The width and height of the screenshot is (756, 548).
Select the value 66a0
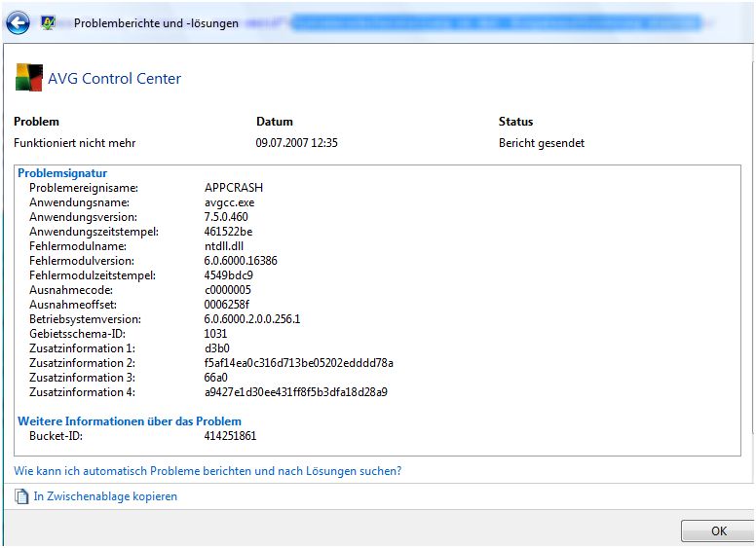216,378
